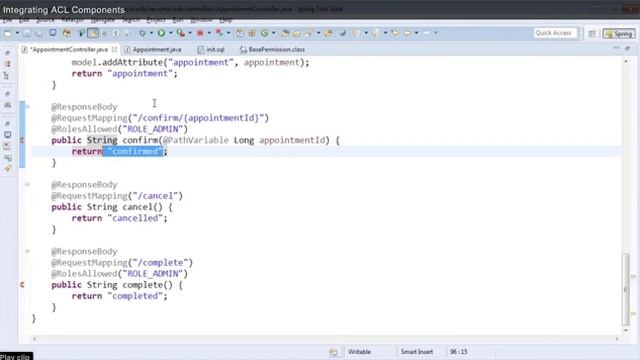Click on the "/confirm/{appointmentId}" mapping text
Image resolution: width=640 pixels, height=360 pixels.
[x=198, y=118]
